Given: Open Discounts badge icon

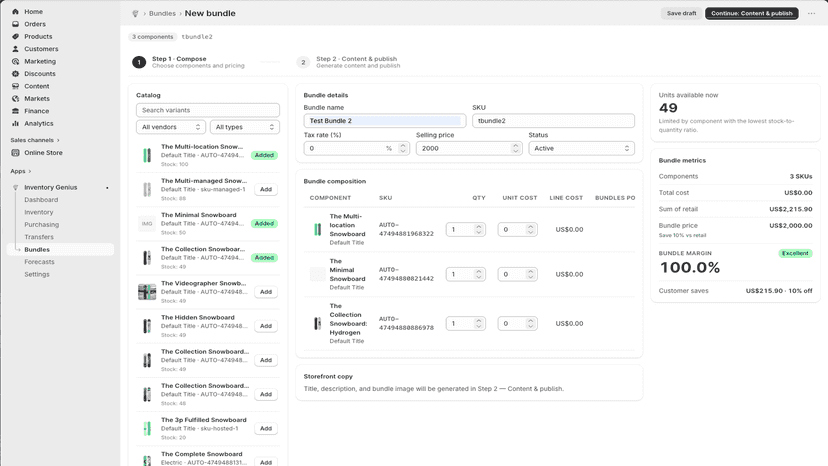Looking at the screenshot, I should (x=15, y=73).
